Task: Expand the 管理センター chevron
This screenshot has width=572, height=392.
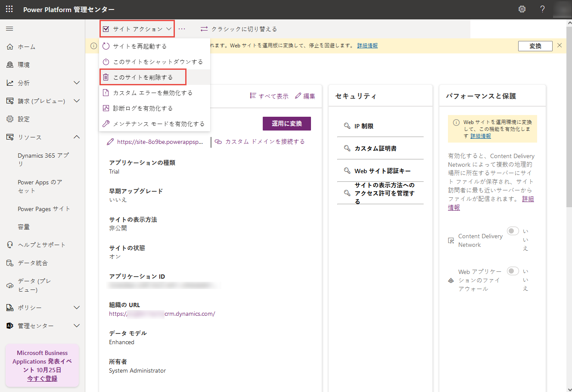Action: pos(77,326)
